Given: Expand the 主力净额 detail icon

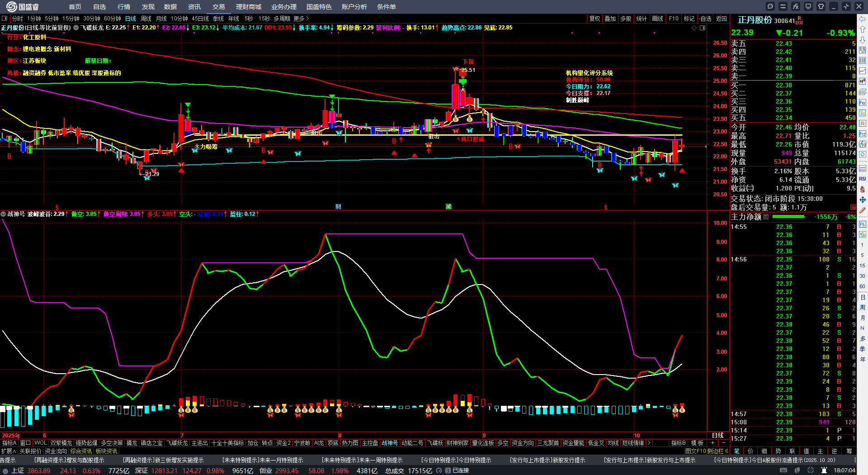Looking at the screenshot, I should pyautogui.click(x=766, y=217).
